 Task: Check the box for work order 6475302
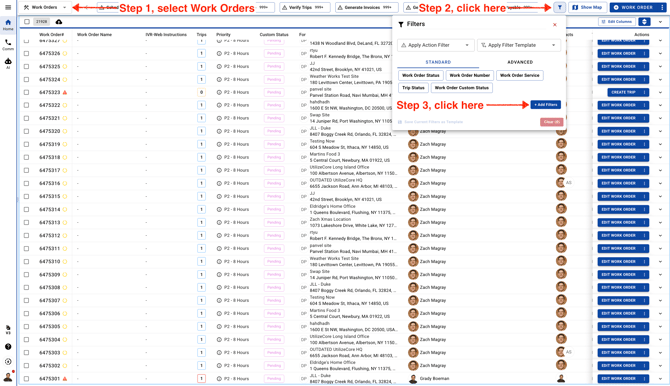tap(26, 365)
